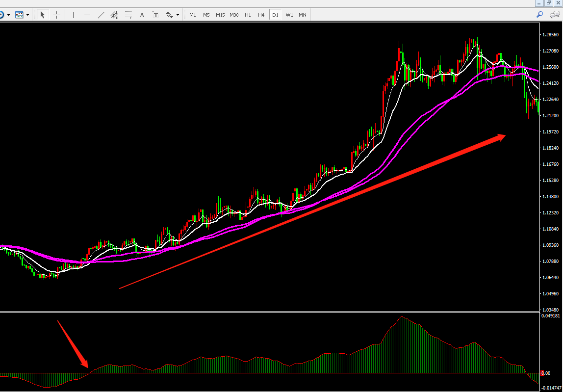The height and width of the screenshot is (392, 563).
Task: Switch chart to M15 timeframe
Action: pos(220,15)
